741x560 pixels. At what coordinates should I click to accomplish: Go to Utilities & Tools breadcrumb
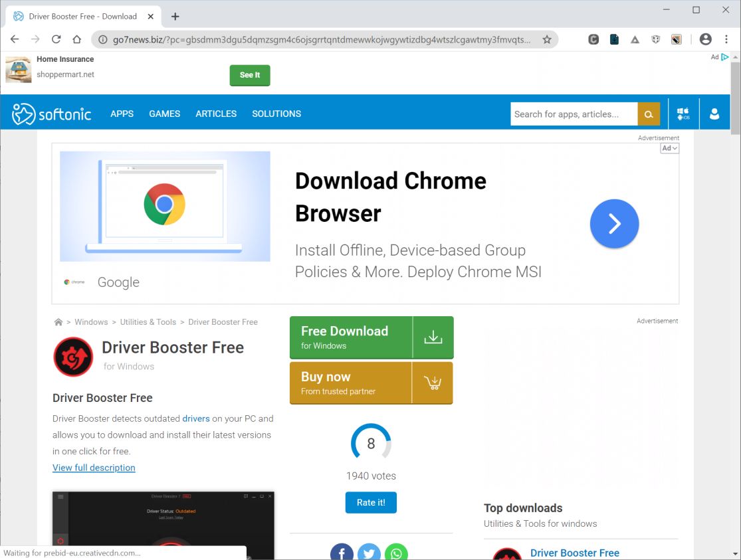pyautogui.click(x=148, y=322)
